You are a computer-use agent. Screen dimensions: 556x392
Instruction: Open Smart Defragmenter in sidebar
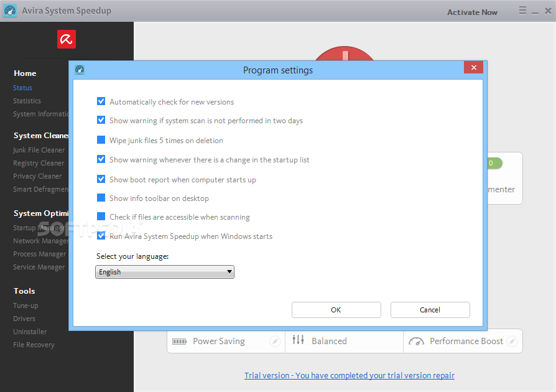pos(41,189)
